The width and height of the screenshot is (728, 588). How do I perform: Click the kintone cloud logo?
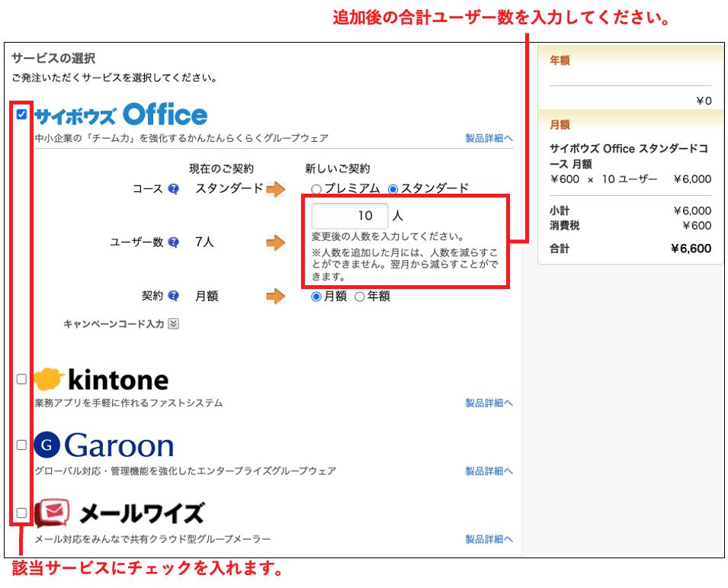(48, 379)
